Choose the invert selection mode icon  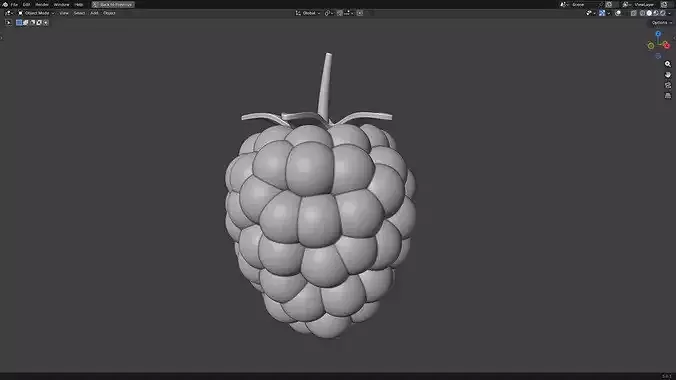coord(39,22)
